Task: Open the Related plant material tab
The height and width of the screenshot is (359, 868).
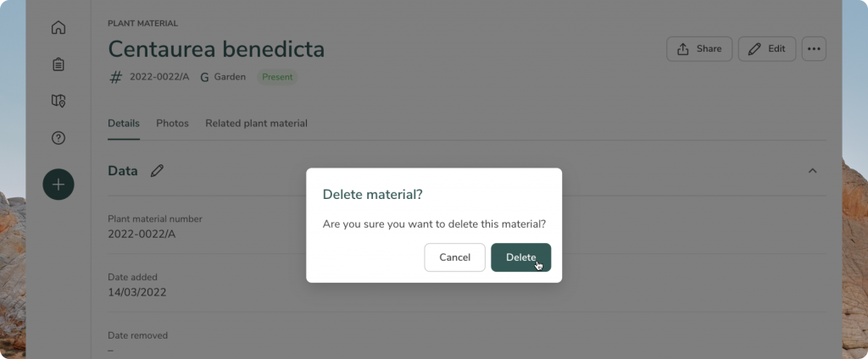Action: coord(256,124)
